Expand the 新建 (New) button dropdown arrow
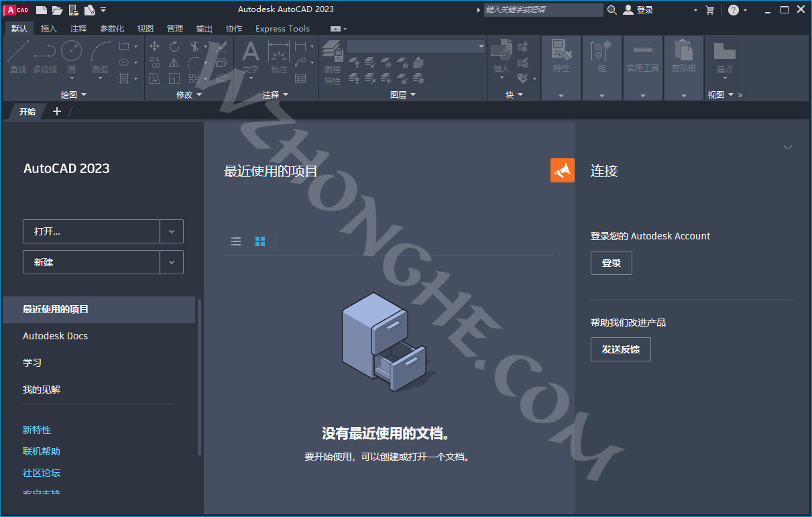The width and height of the screenshot is (812, 517). pos(172,262)
